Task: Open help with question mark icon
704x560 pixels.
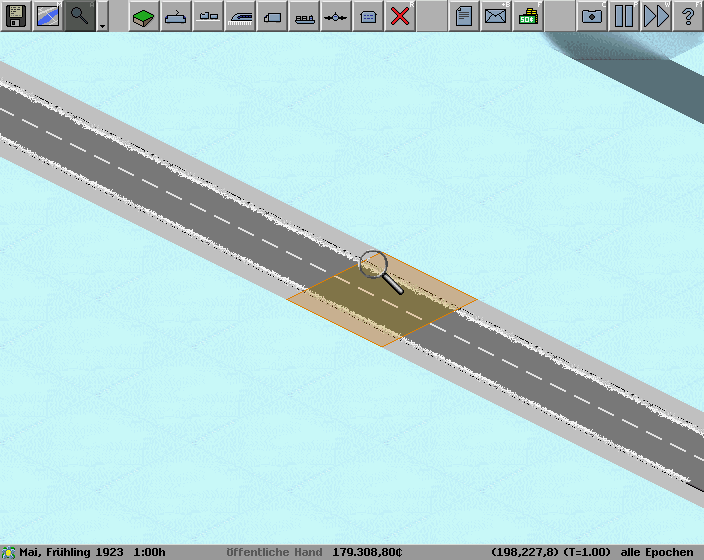Action: pyautogui.click(x=688, y=16)
